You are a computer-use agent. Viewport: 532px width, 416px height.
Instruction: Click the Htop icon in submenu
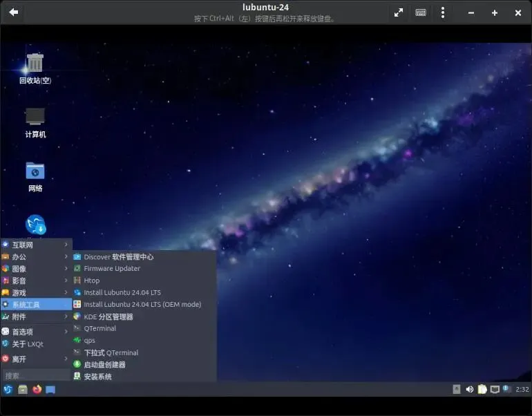(x=77, y=281)
